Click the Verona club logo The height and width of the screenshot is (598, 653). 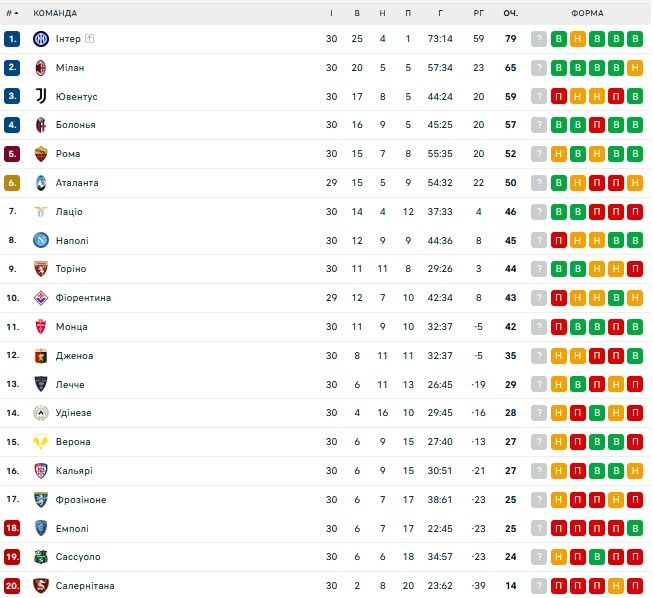(x=41, y=442)
